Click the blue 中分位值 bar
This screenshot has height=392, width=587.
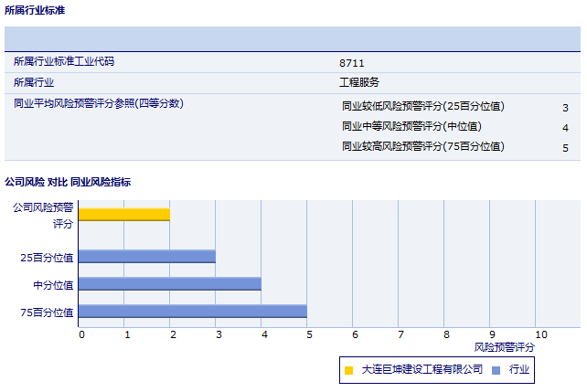170,284
